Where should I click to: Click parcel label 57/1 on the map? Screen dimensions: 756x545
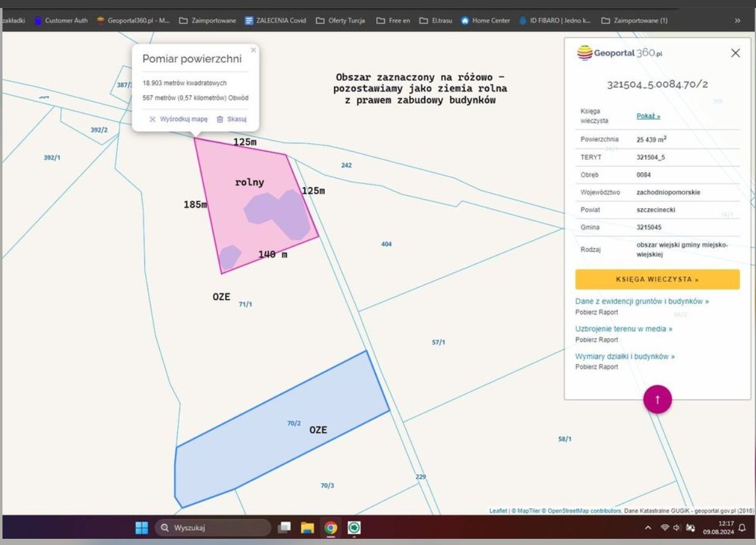[x=439, y=342]
